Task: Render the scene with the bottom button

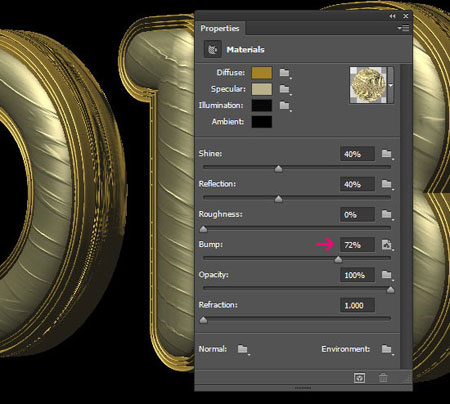Action: (x=359, y=378)
